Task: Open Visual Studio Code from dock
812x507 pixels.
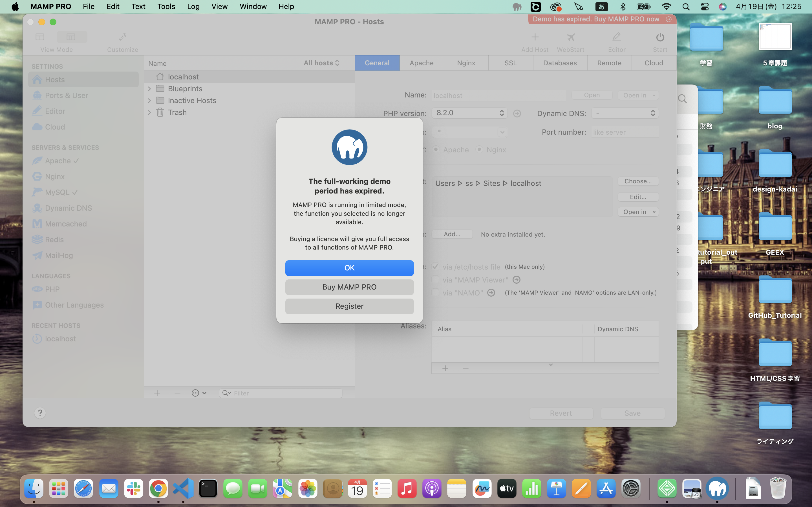Action: 183,489
